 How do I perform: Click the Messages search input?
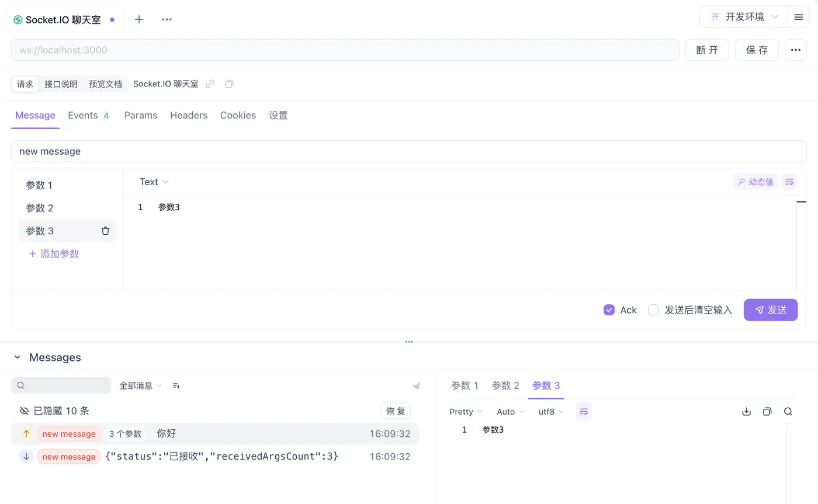click(61, 385)
